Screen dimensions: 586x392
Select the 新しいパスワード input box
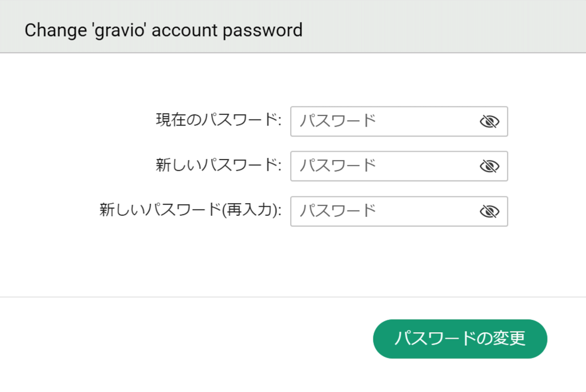tap(398, 166)
